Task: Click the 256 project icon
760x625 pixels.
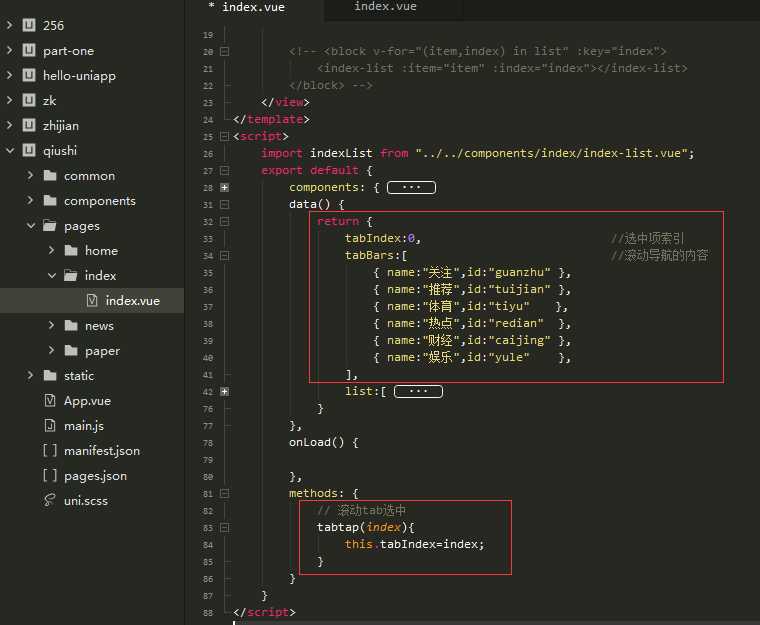Action: (29, 25)
